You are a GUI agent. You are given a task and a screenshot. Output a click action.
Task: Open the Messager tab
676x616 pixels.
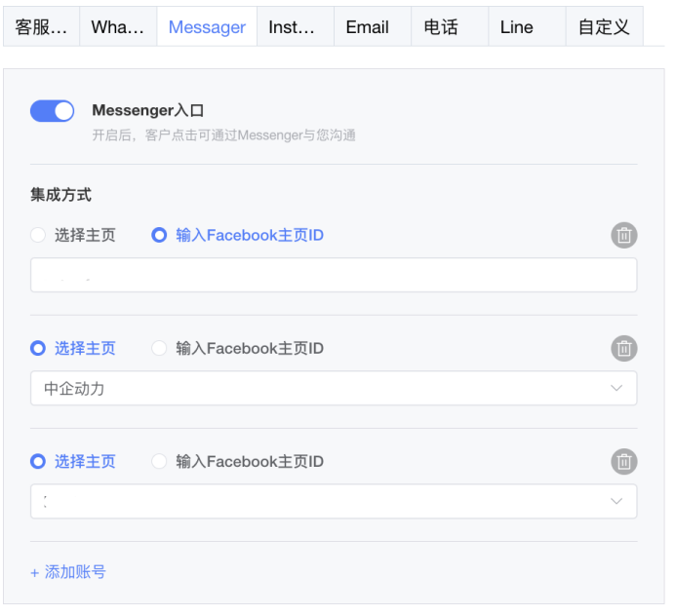pyautogui.click(x=207, y=26)
